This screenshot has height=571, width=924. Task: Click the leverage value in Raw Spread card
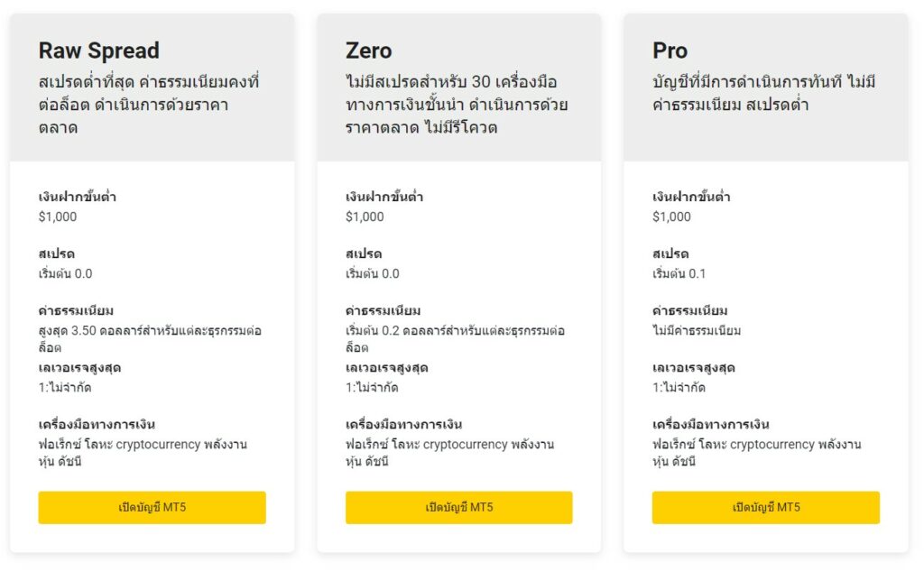[x=65, y=387]
